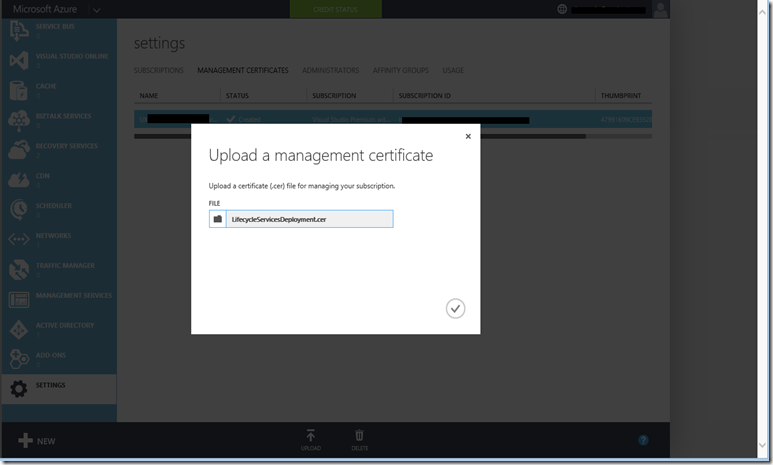The image size is (773, 465).
Task: Open Management Services sidebar icon
Action: [19, 300]
